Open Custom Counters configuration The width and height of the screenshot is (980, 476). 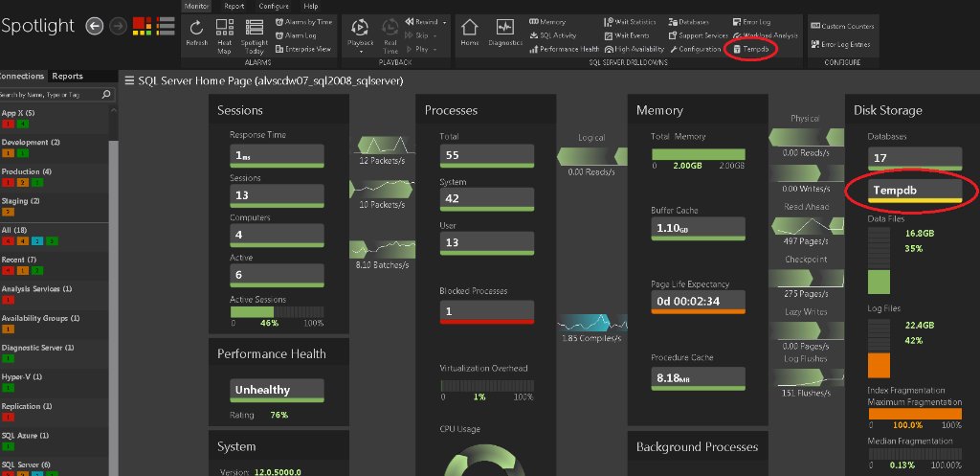coord(842,26)
